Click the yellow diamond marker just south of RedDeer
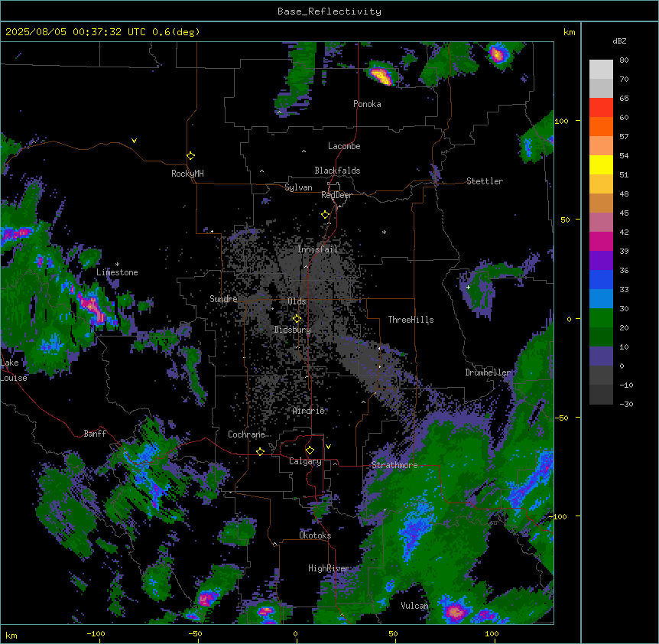Viewport: 659px width, 644px height. point(325,215)
